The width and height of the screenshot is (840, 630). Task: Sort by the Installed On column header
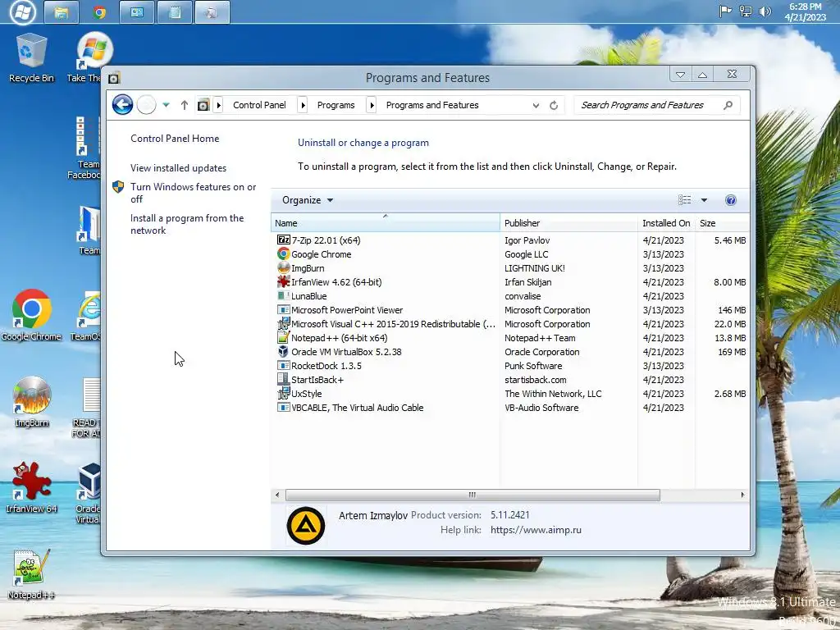[666, 223]
